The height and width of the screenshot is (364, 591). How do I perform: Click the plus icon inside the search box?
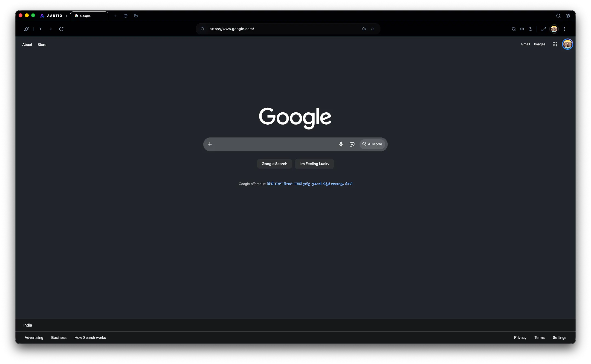(210, 144)
